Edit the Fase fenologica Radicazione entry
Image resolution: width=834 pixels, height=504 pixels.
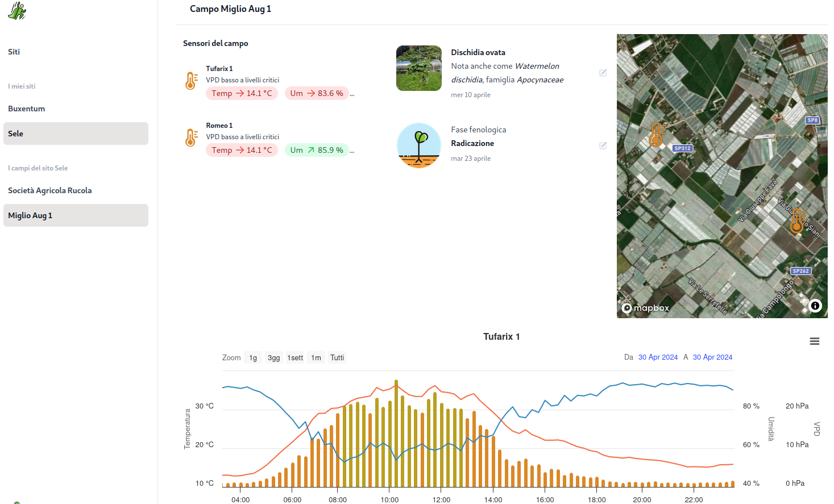click(603, 145)
